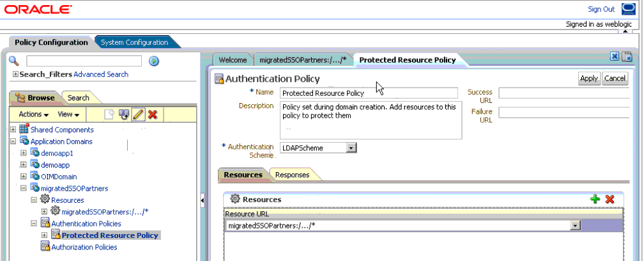Click the Failure URL field
This screenshot has height=261, width=644.
coord(564,112)
